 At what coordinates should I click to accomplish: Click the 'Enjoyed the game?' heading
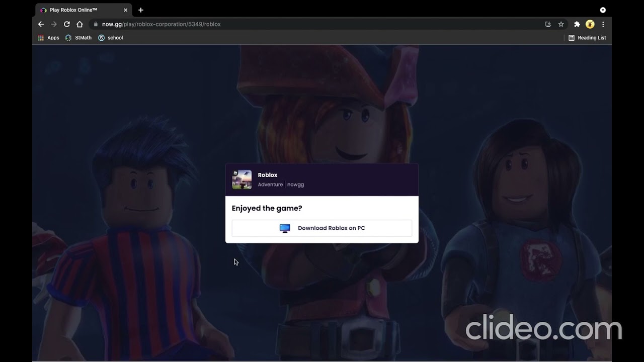tap(267, 208)
